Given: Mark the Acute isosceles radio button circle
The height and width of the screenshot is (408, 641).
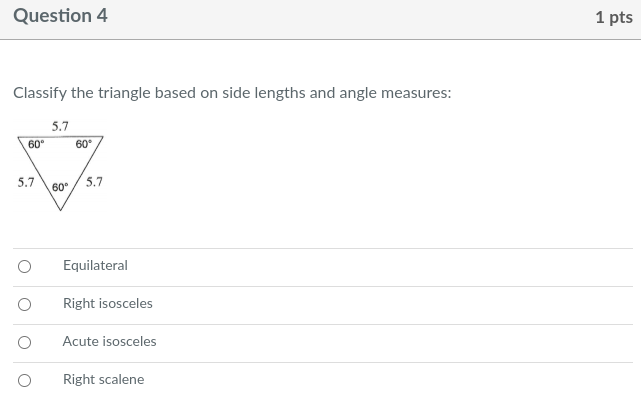Looking at the screenshot, I should click(24, 342).
